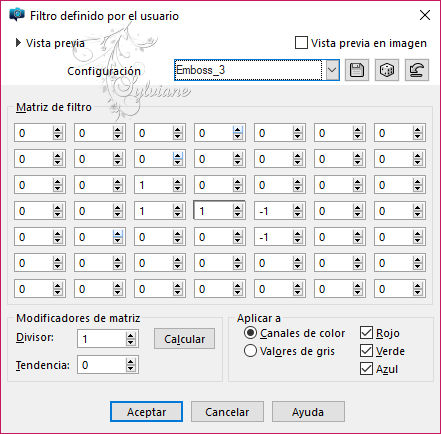Screen dimensions: 441x434
Task: Click the PaintShop Pro camera icon in title bar
Action: [x=17, y=15]
